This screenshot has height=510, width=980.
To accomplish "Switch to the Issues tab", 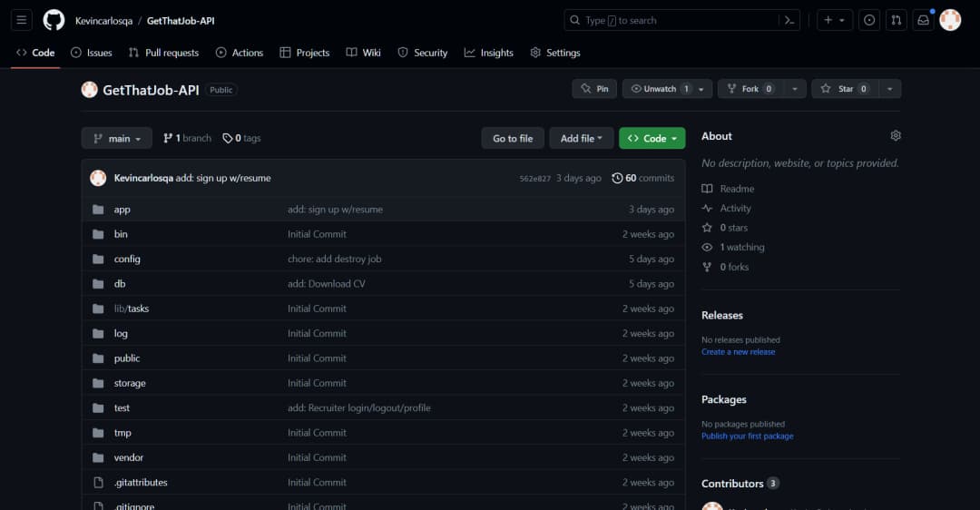I will (x=92, y=53).
